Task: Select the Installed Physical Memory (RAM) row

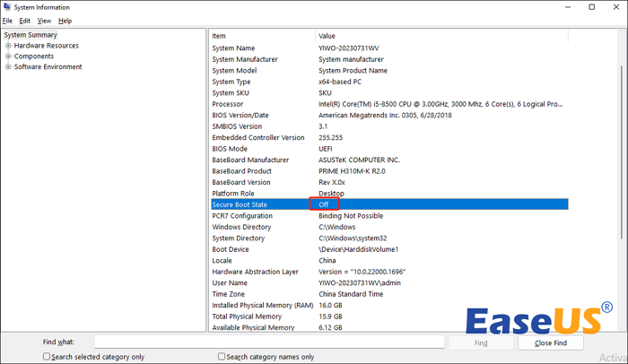Action: 389,306
